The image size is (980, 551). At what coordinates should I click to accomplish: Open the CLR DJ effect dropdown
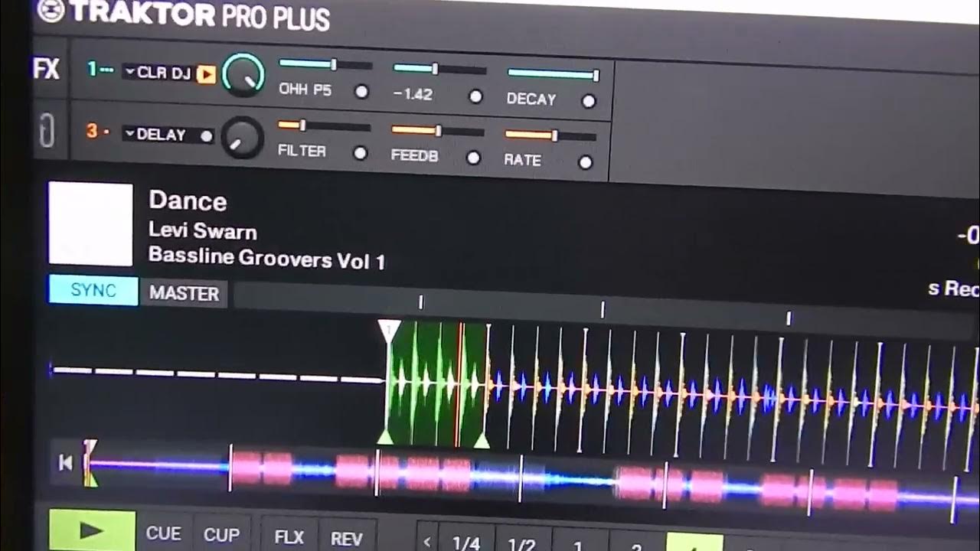[x=158, y=73]
